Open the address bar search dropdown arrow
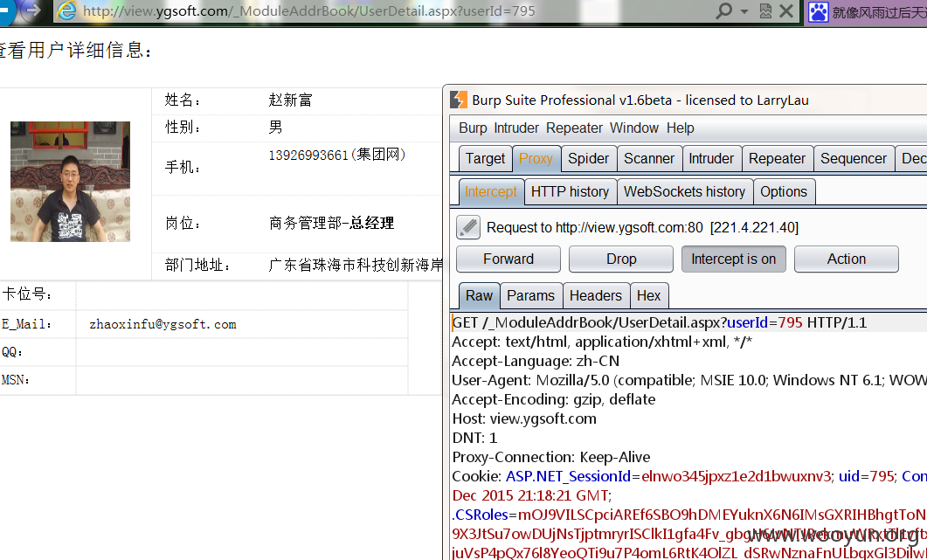The width and height of the screenshot is (927, 560). (744, 11)
